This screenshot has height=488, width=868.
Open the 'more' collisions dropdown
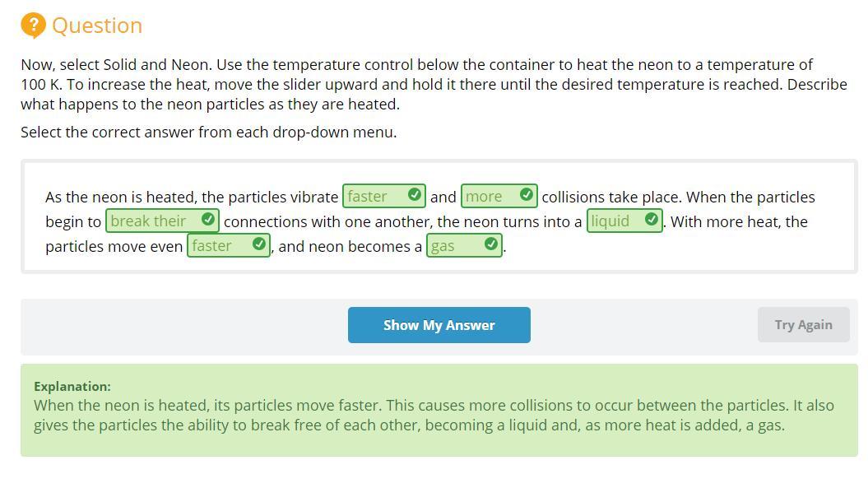click(499, 196)
